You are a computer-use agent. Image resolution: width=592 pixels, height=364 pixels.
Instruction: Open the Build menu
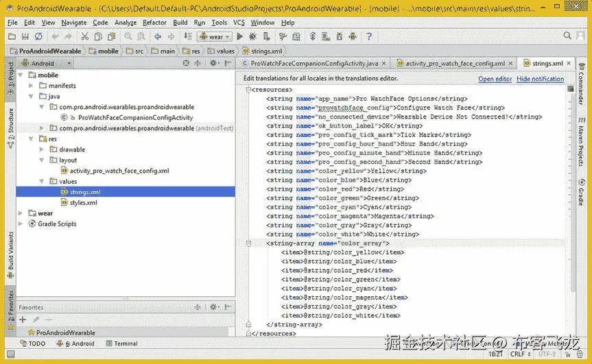pyautogui.click(x=180, y=23)
